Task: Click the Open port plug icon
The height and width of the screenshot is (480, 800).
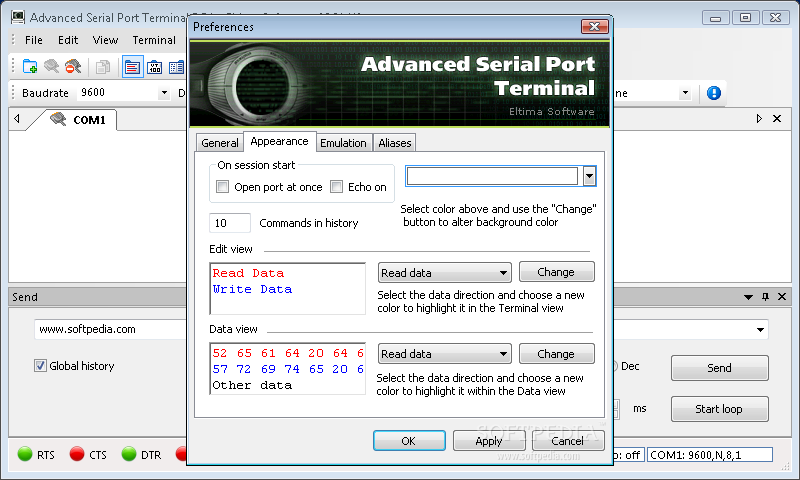Action: (x=51, y=66)
